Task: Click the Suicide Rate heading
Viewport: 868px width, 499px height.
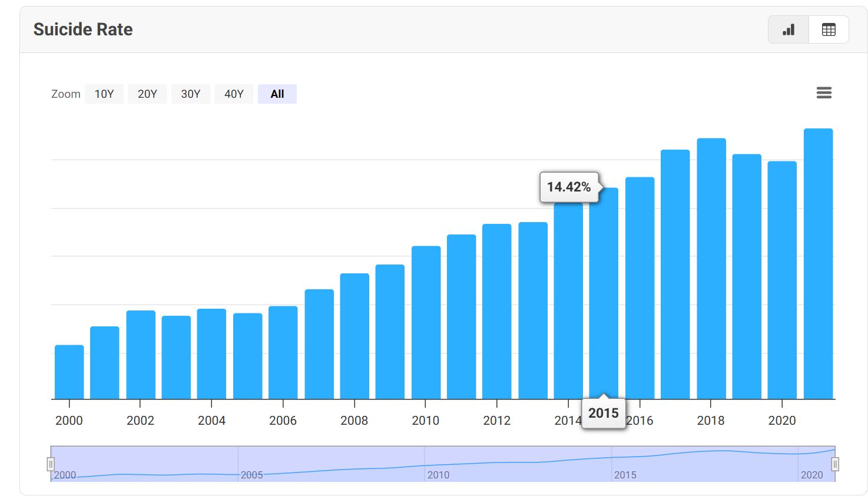Action: (83, 29)
